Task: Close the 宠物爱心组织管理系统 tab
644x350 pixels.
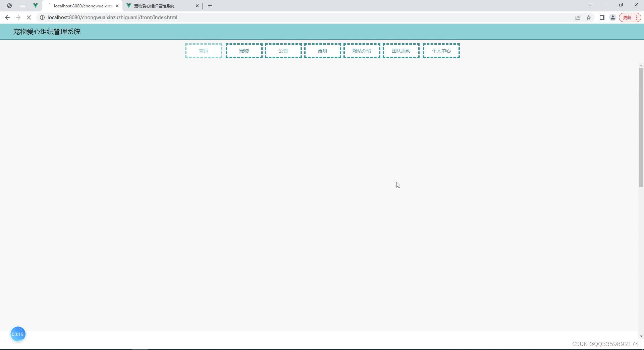Action: pos(197,6)
